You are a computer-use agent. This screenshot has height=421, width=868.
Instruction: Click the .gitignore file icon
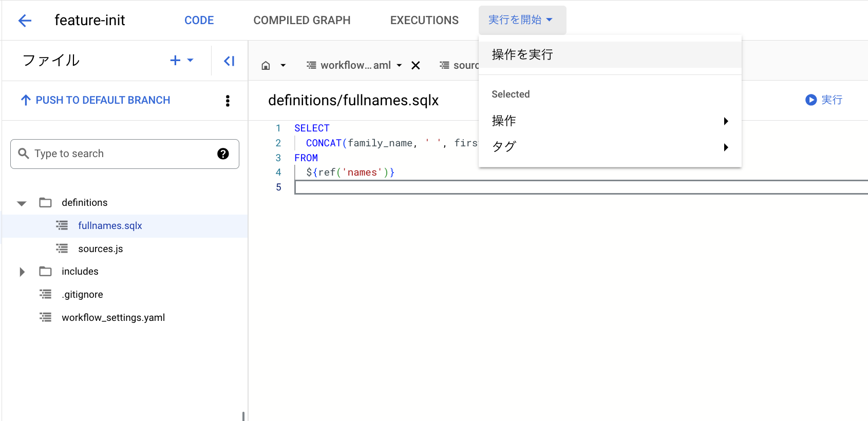46,294
